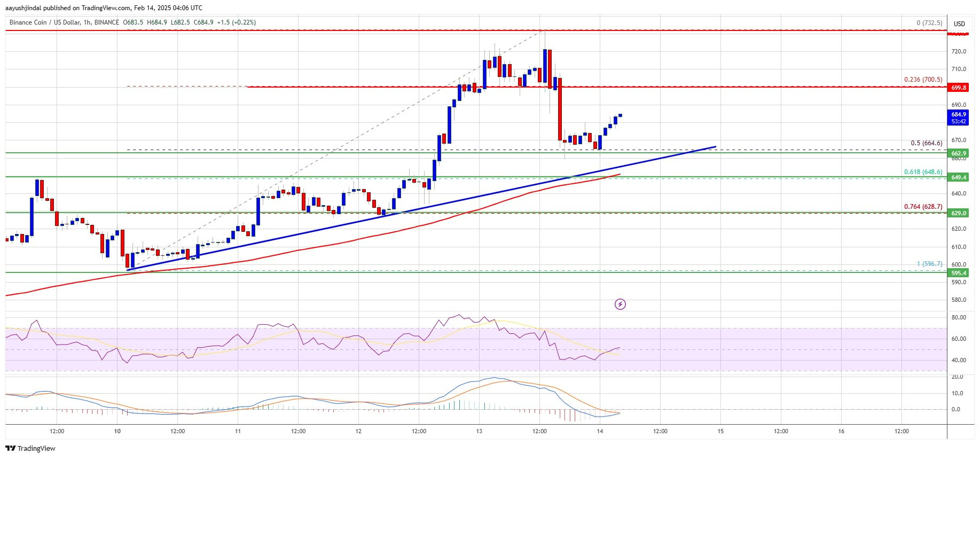The height and width of the screenshot is (547, 980).
Task: Click the Fibonacci label 0.764 (628.7)
Action: (x=923, y=207)
